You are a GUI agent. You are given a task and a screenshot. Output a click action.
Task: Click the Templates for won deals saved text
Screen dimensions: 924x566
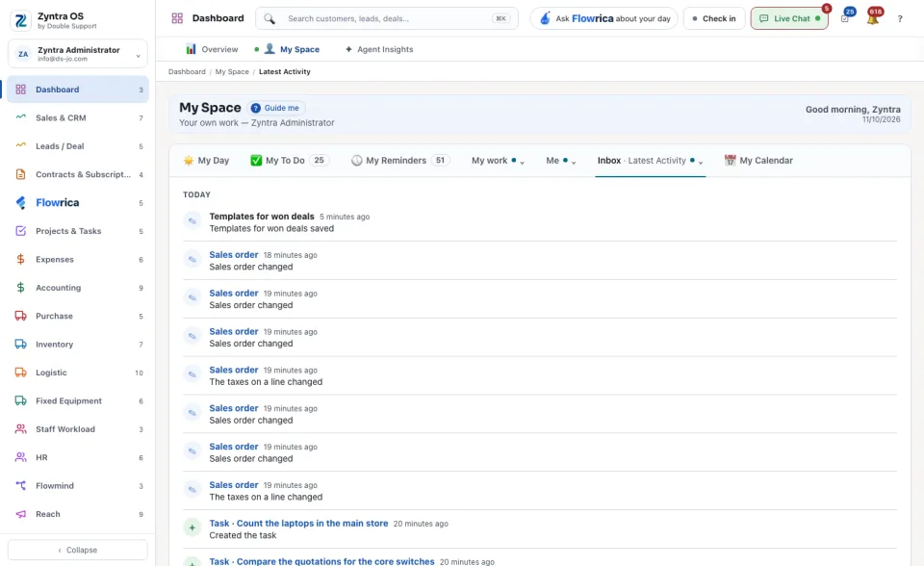click(x=271, y=228)
